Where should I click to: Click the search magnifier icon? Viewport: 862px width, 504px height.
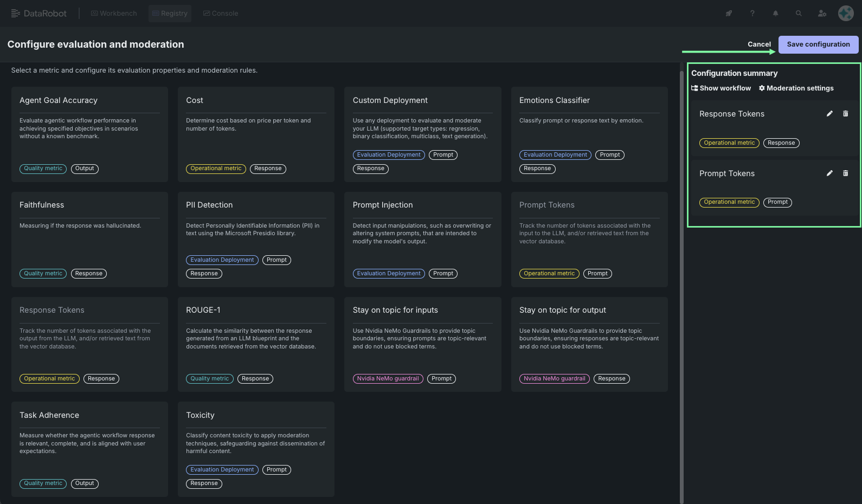(x=799, y=14)
